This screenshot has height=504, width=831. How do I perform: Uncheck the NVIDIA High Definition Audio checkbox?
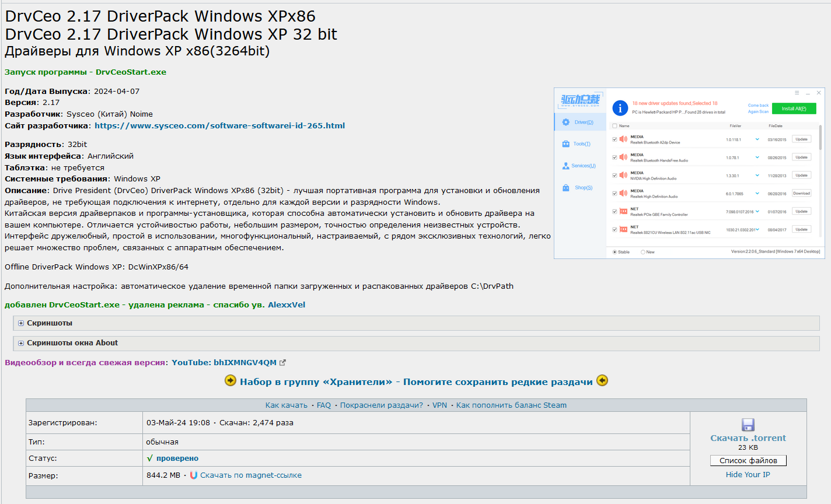(614, 176)
